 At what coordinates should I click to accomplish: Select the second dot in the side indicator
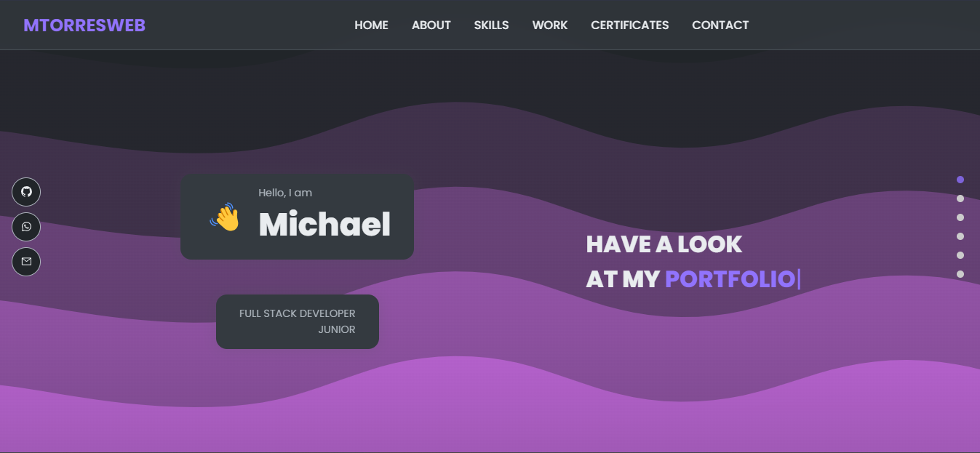960,199
